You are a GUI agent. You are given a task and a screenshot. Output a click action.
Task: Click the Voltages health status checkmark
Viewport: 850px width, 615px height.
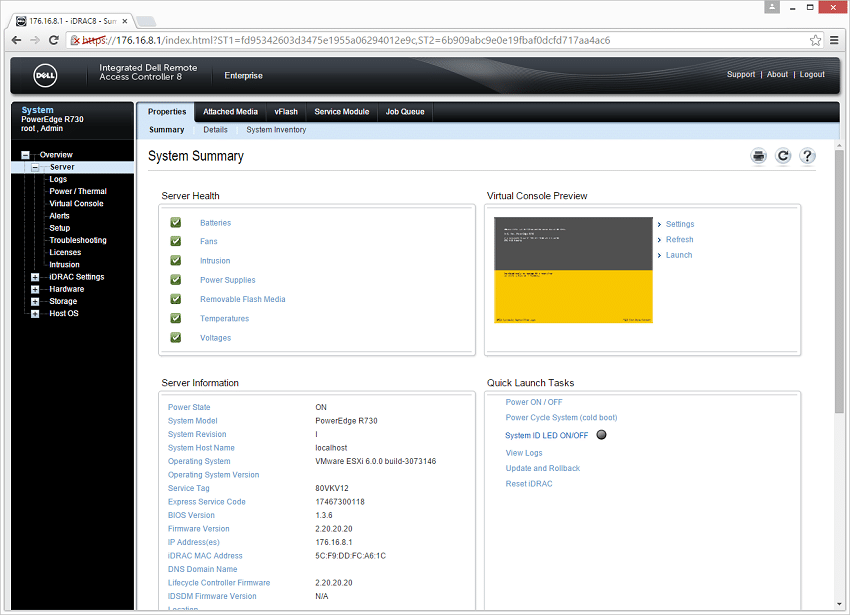176,337
